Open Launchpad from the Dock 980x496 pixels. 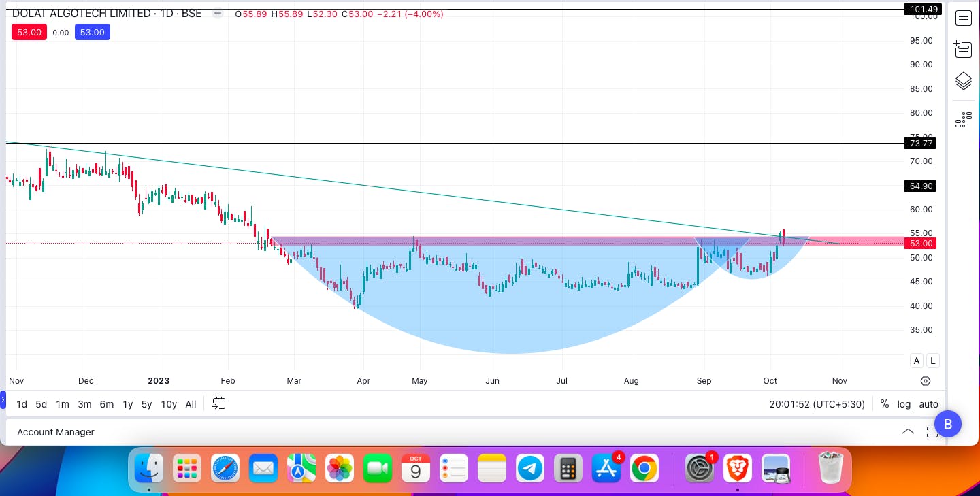click(186, 469)
